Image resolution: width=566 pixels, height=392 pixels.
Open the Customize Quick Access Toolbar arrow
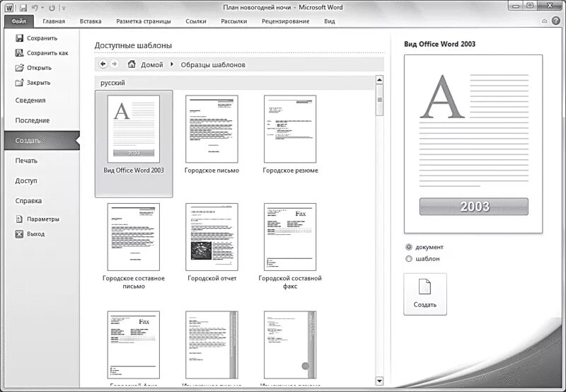(64, 8)
